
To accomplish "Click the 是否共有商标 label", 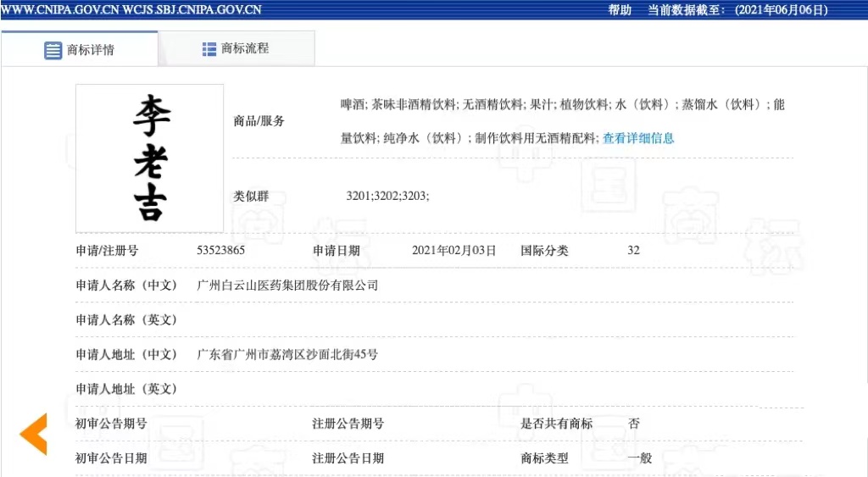I will tap(556, 424).
